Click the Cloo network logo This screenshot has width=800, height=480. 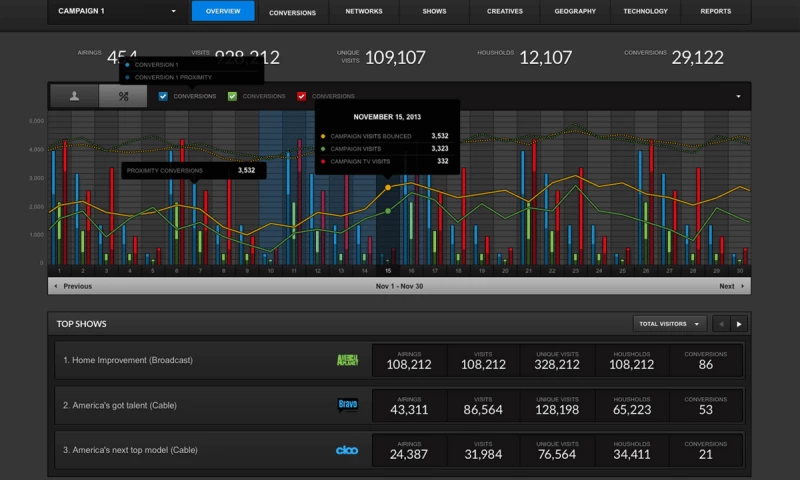[x=347, y=451]
